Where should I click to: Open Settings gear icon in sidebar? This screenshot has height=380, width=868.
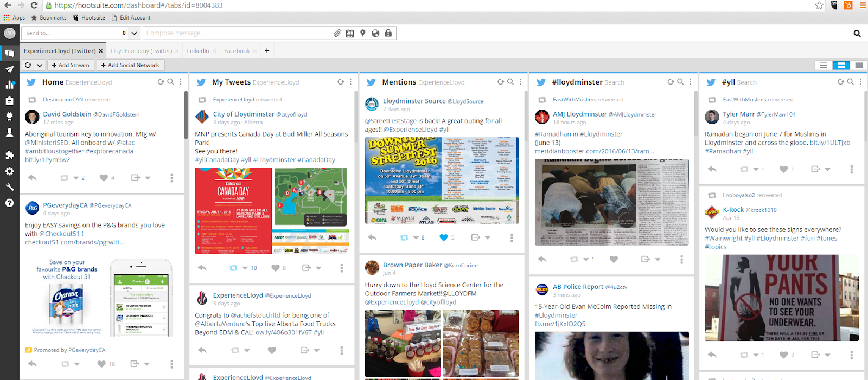(x=9, y=171)
